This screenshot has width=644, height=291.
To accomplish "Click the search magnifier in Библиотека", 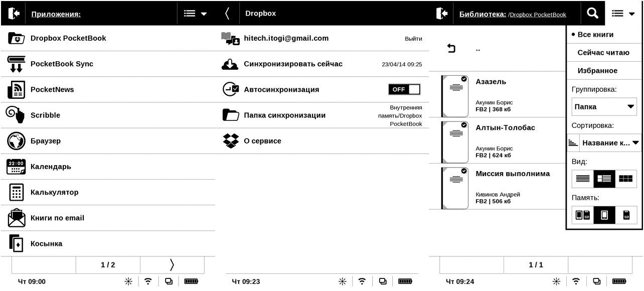I will coord(592,14).
